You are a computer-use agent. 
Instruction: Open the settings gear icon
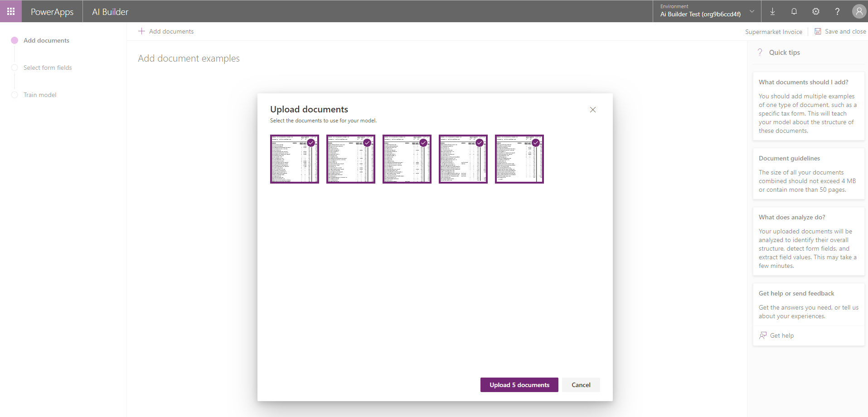coord(816,11)
